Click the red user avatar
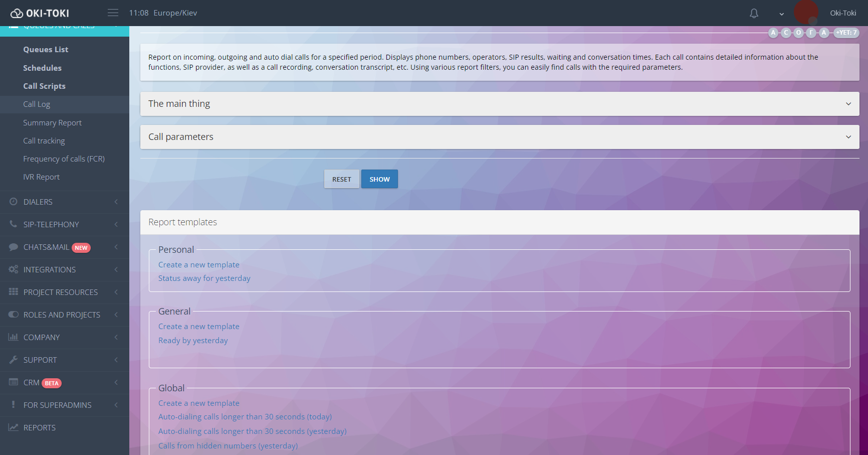The image size is (868, 455). pyautogui.click(x=806, y=12)
